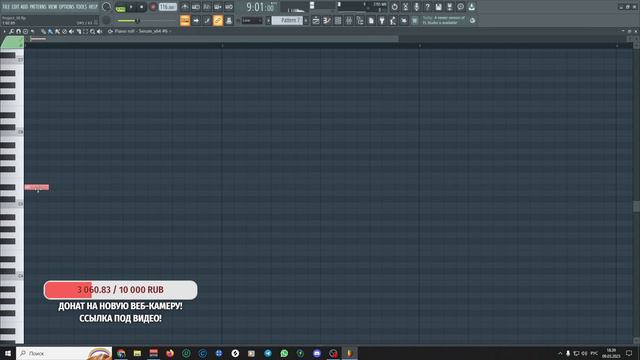Open the channel rack view icon
This screenshot has width=640, height=360.
(338, 20)
